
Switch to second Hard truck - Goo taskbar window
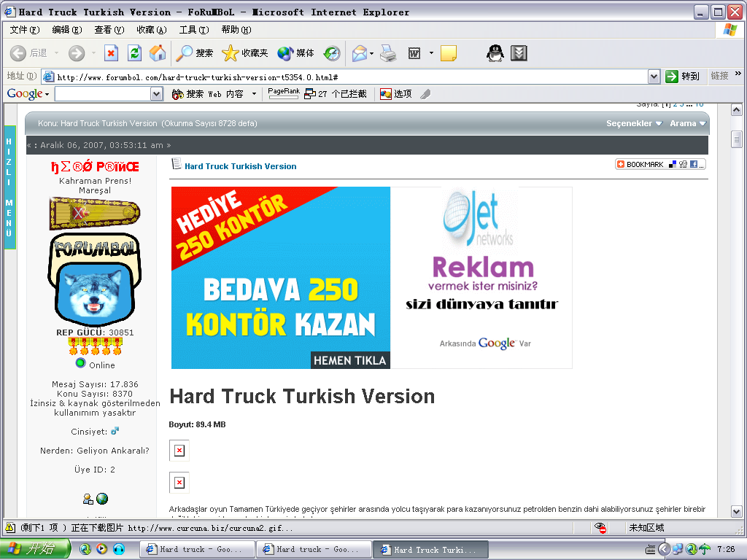pos(314,549)
